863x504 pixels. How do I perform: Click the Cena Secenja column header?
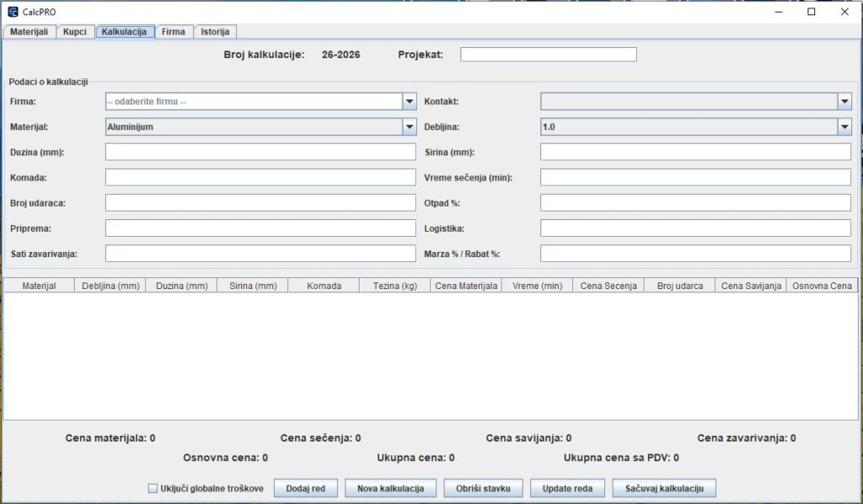[608, 286]
